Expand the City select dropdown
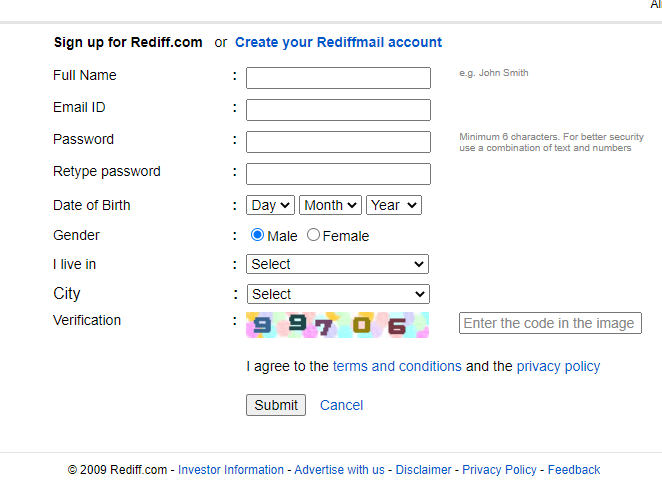Viewport: 662px width, 486px height. click(x=338, y=294)
